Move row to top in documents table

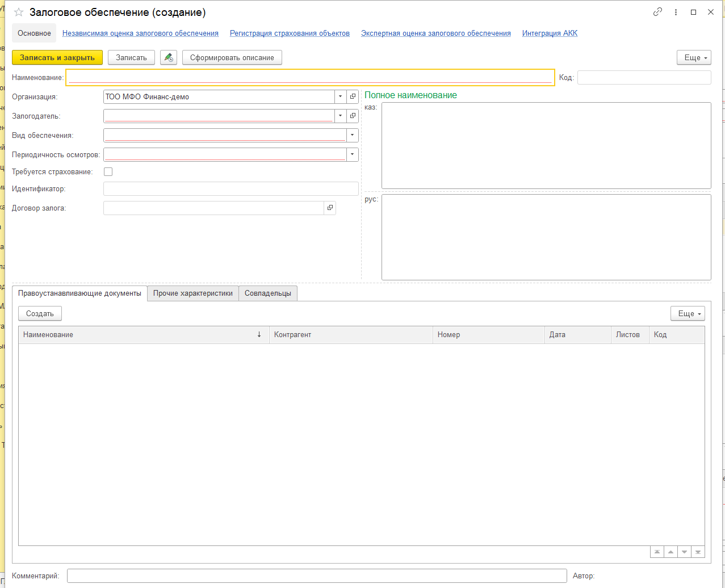pos(657,552)
